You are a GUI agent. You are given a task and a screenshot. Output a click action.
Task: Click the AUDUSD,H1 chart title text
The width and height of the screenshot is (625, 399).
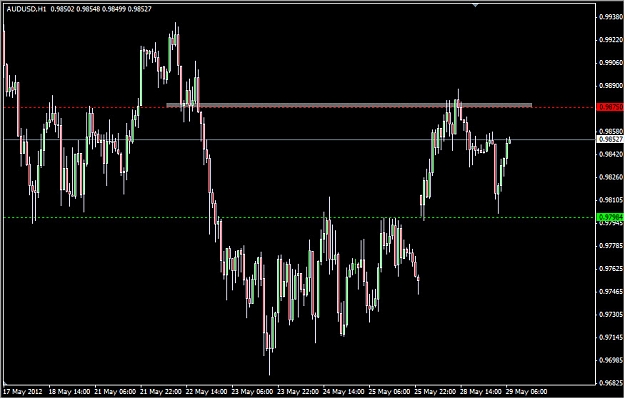[27, 9]
